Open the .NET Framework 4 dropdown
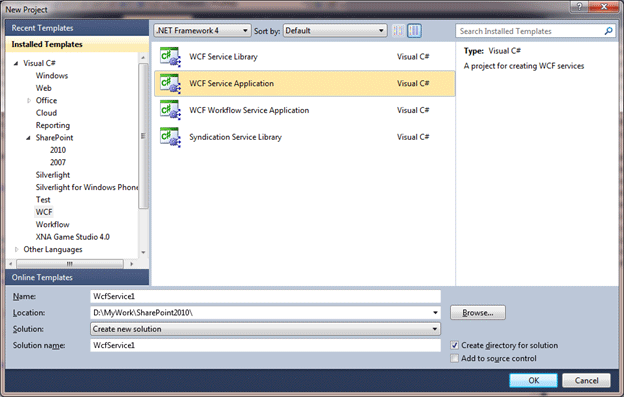This screenshot has height=397, width=624. click(x=202, y=31)
